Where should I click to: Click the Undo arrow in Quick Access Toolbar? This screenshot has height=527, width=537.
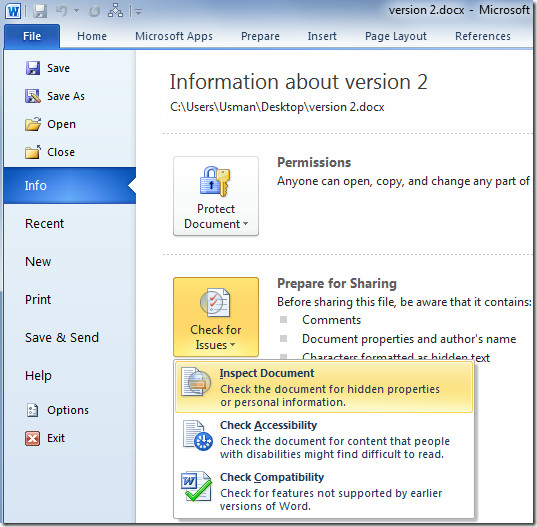62,11
